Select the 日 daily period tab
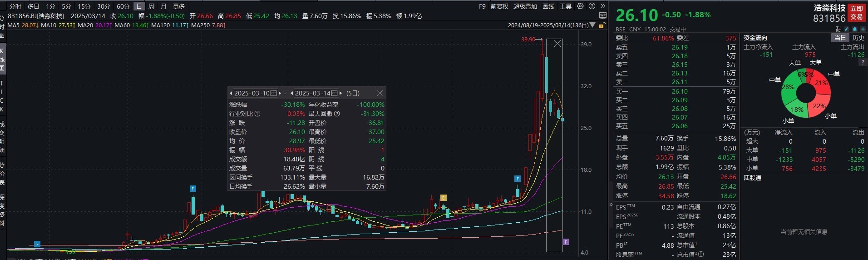This screenshot has width=868, height=260. (x=139, y=6)
